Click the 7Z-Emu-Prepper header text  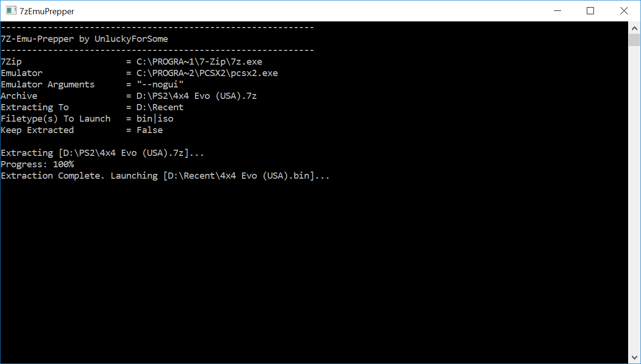(85, 38)
